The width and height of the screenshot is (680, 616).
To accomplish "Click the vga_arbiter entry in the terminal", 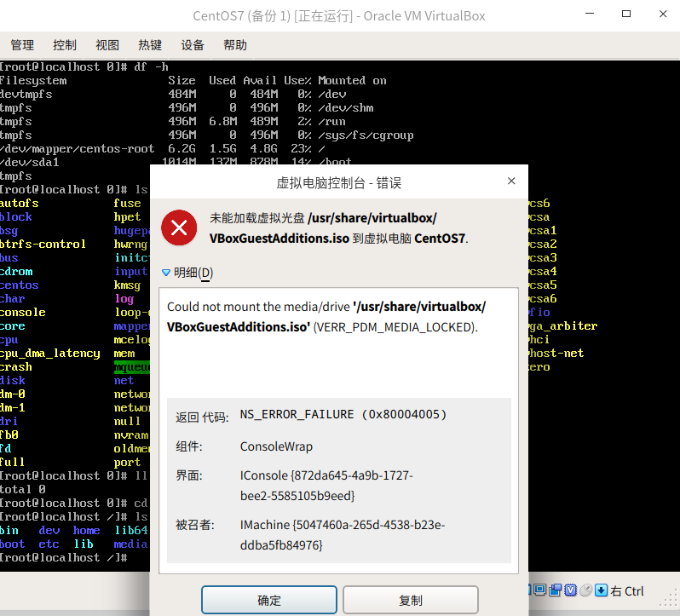I will pos(563,326).
